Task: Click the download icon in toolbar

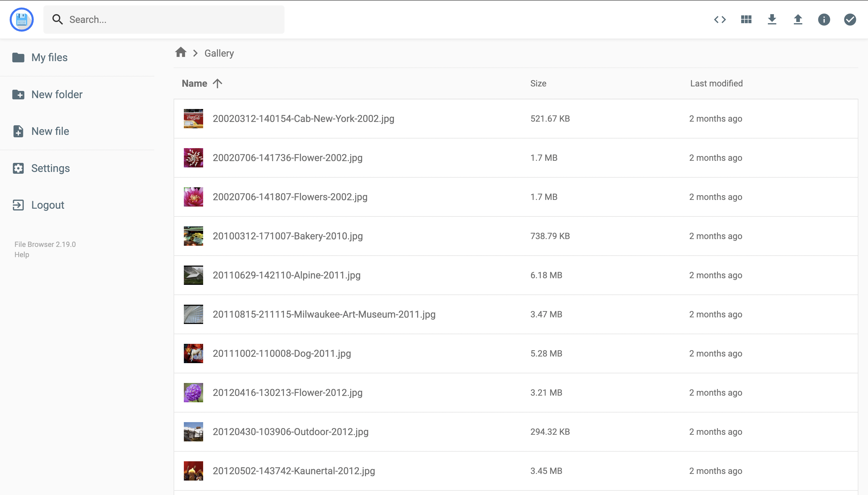Action: pos(772,19)
